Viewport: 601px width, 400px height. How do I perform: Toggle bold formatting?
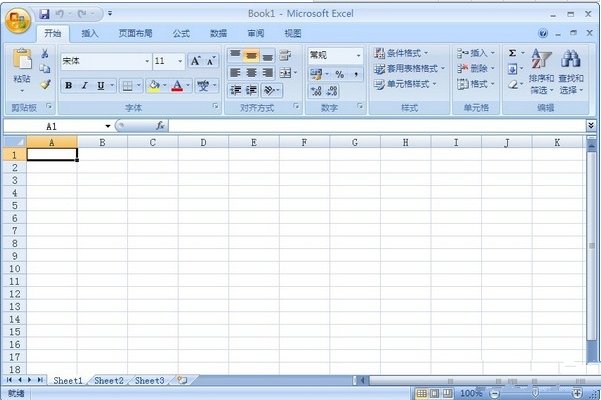(69, 85)
